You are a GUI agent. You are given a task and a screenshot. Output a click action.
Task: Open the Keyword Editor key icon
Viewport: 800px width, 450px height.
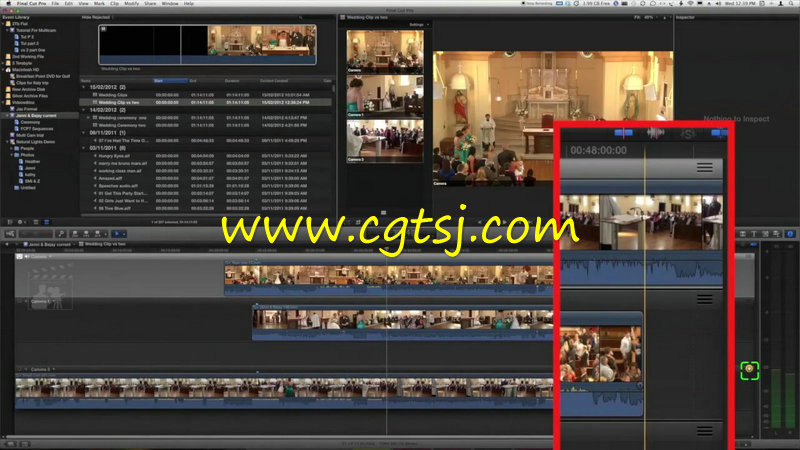point(61,234)
